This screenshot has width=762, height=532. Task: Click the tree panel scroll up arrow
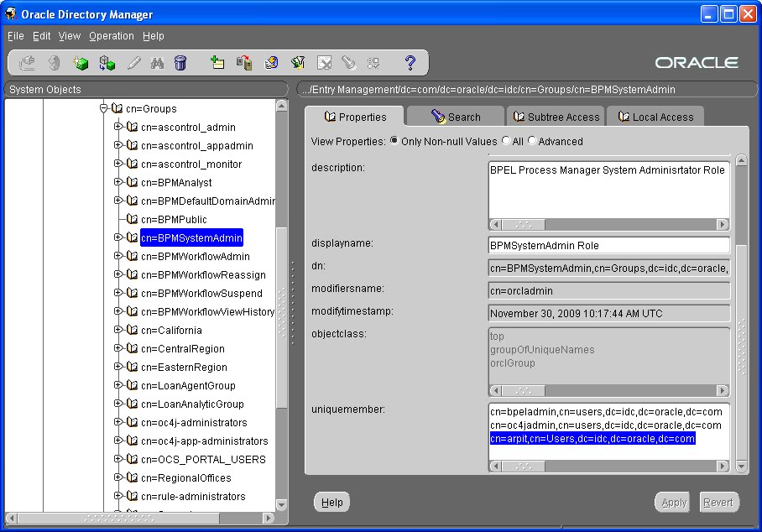[x=281, y=106]
